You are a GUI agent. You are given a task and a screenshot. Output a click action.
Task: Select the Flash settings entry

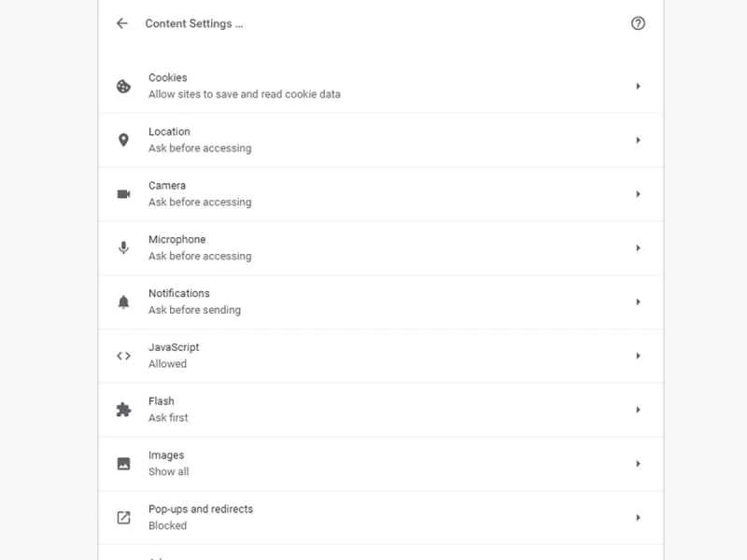point(639,409)
